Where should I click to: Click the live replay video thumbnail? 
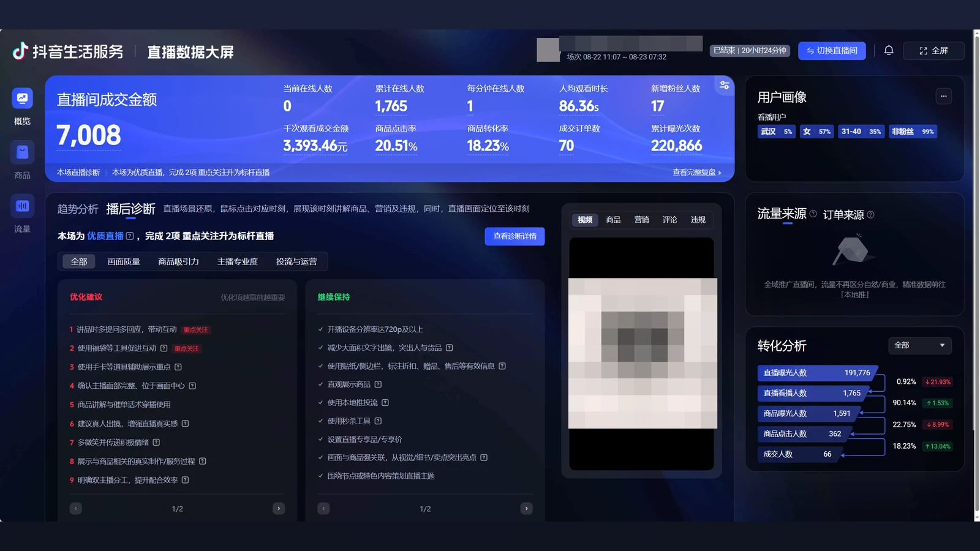click(x=642, y=354)
